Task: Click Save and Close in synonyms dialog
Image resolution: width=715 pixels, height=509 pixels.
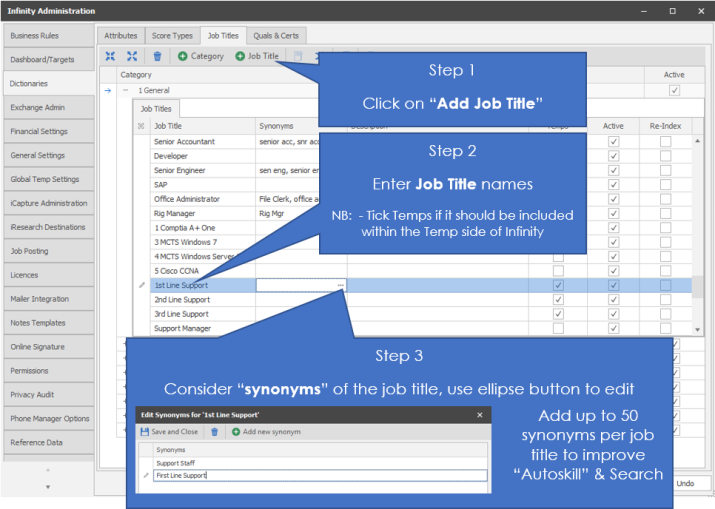Action: (x=169, y=432)
